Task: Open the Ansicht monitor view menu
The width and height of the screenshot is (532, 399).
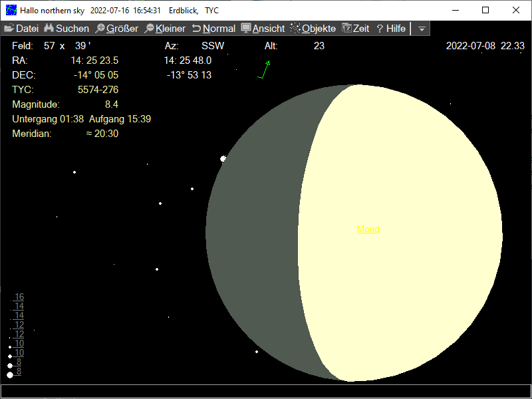Action: pos(263,29)
